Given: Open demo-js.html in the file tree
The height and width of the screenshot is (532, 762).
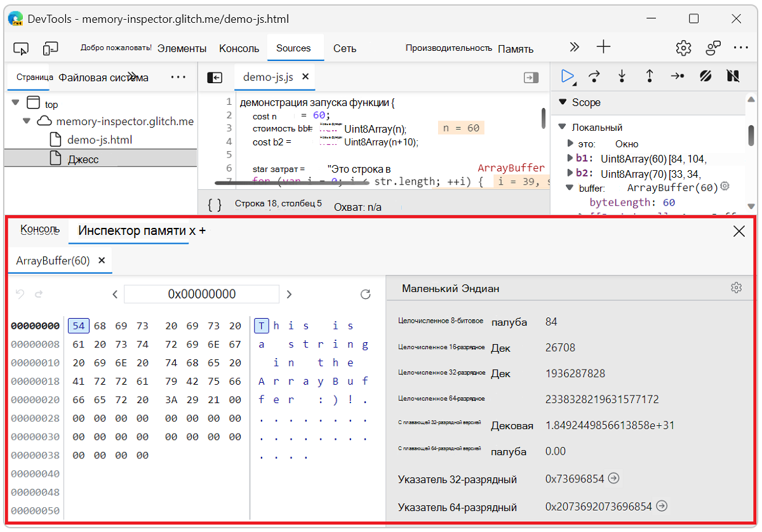Looking at the screenshot, I should click(100, 140).
